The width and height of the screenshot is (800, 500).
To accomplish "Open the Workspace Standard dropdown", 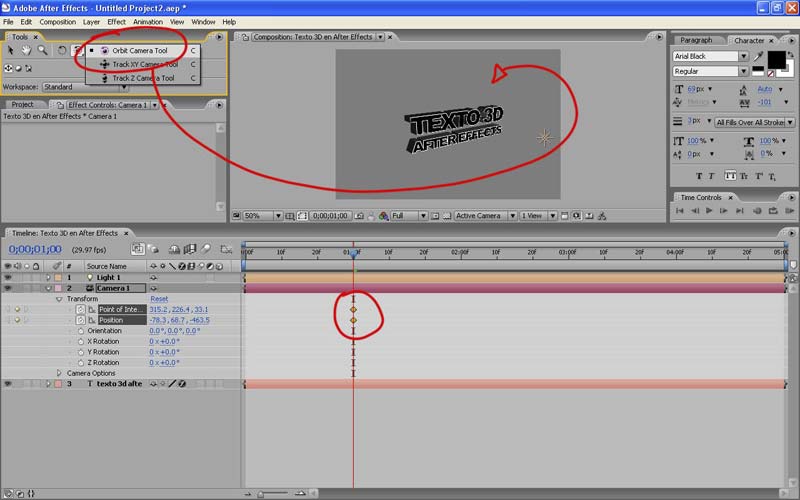I will (x=85, y=87).
